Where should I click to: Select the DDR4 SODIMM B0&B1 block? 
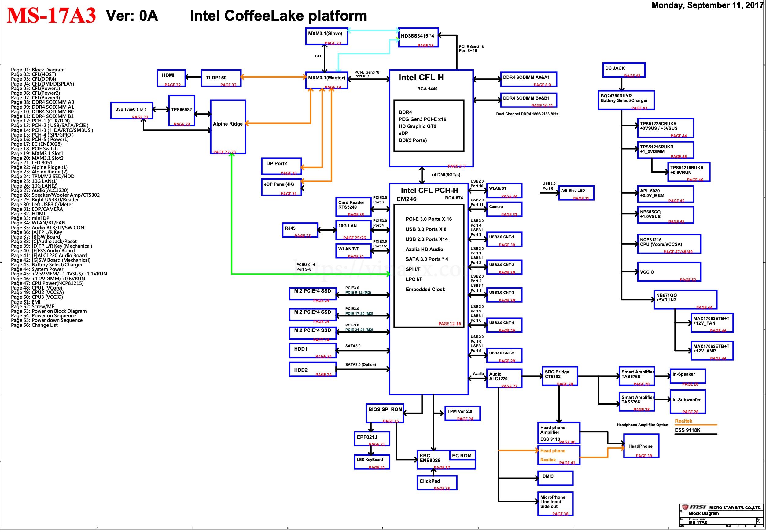tap(528, 100)
